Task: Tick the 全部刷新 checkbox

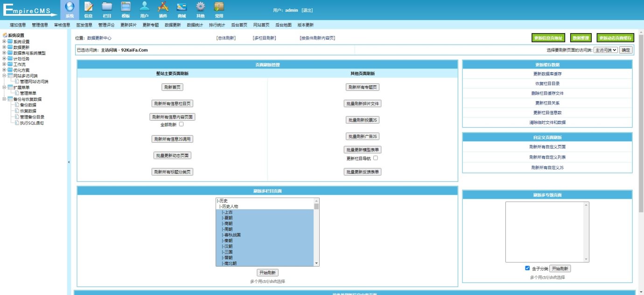Action: [181, 124]
